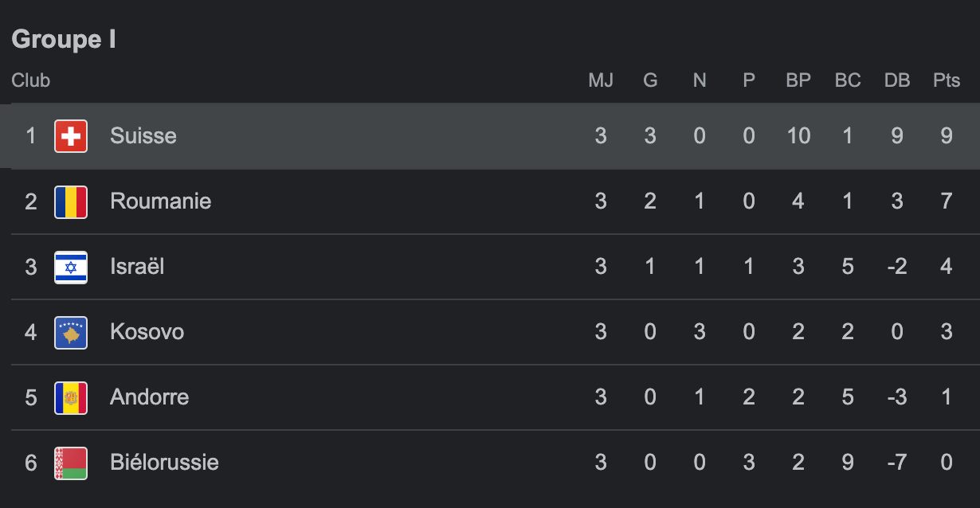Open the Suisse team link
The height and width of the screenshot is (508, 980).
click(x=143, y=136)
